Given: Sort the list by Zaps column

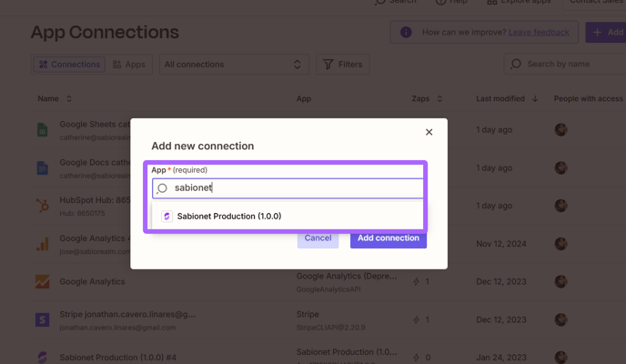Looking at the screenshot, I should pos(427,98).
